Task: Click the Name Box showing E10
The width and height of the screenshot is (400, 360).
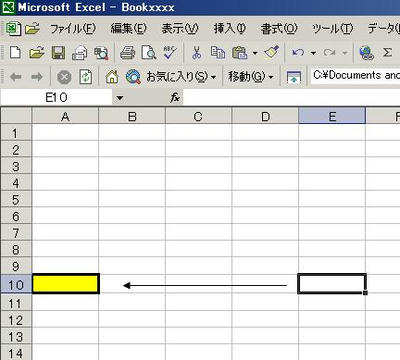Action: (56, 98)
